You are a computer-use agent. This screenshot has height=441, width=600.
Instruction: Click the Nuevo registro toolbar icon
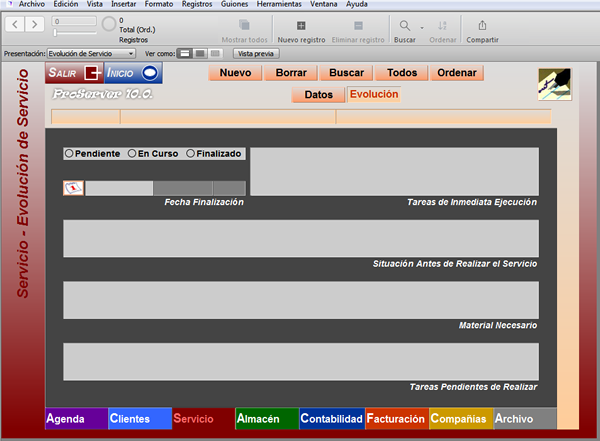click(x=301, y=26)
